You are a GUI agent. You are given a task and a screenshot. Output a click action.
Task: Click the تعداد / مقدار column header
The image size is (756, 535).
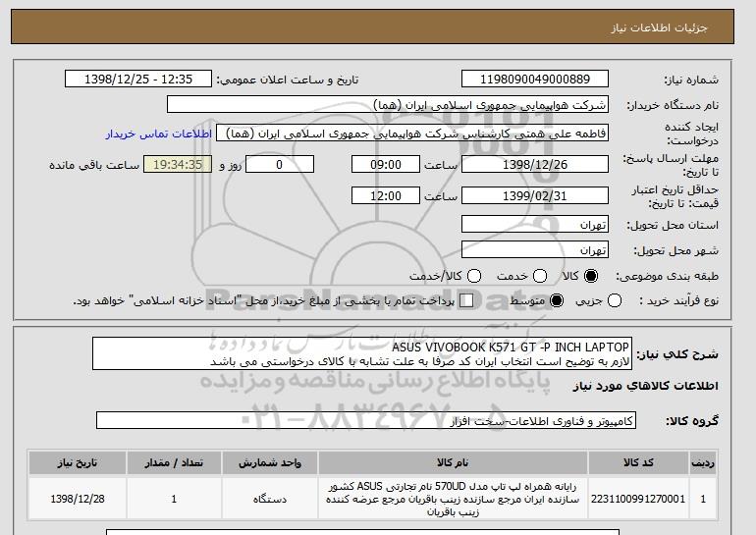(x=174, y=462)
